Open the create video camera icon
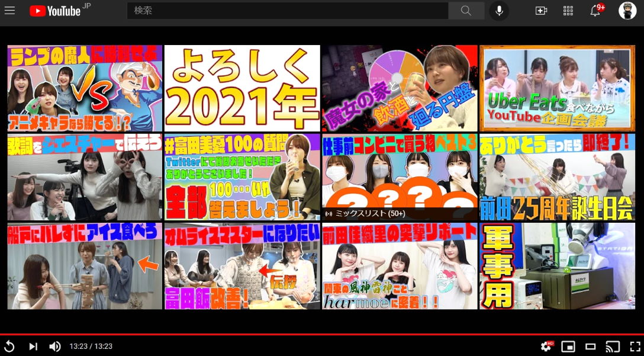 coord(541,11)
